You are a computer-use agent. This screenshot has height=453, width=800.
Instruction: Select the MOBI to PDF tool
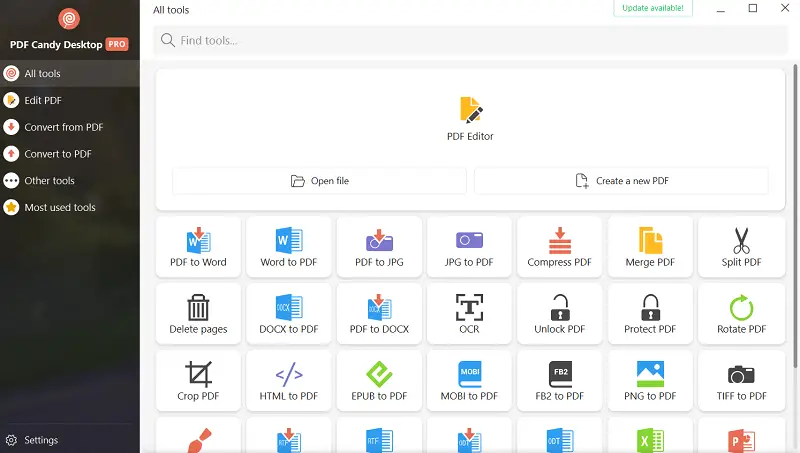coord(469,381)
